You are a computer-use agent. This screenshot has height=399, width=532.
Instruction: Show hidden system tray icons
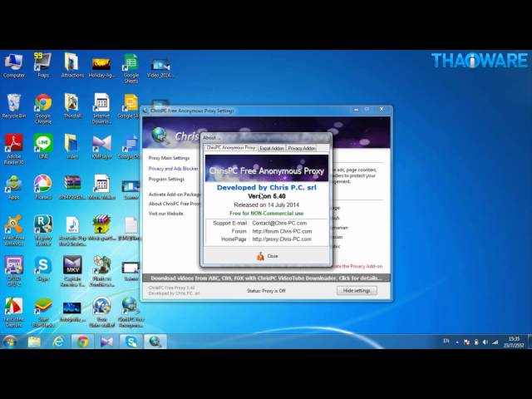click(457, 342)
